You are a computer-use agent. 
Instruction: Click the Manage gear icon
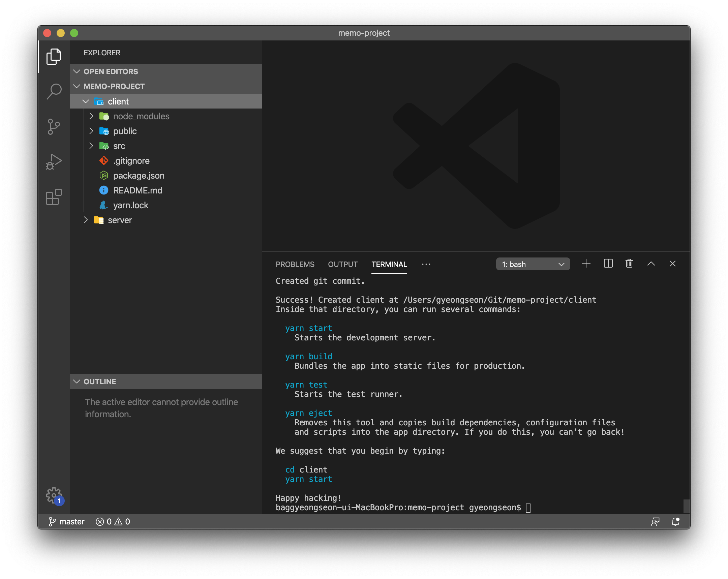tap(54, 495)
